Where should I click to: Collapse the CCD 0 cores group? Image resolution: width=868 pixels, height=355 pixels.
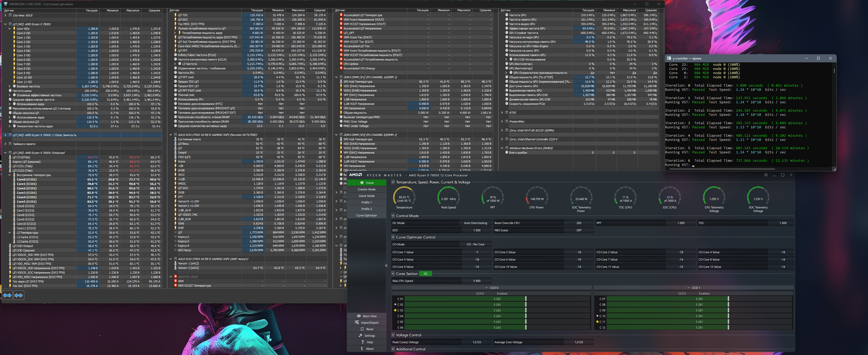click(487, 288)
